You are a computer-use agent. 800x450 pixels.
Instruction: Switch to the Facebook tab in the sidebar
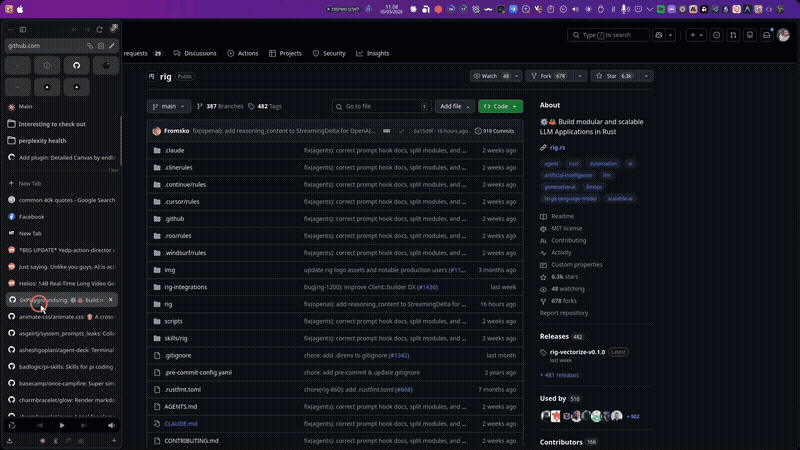click(62, 217)
